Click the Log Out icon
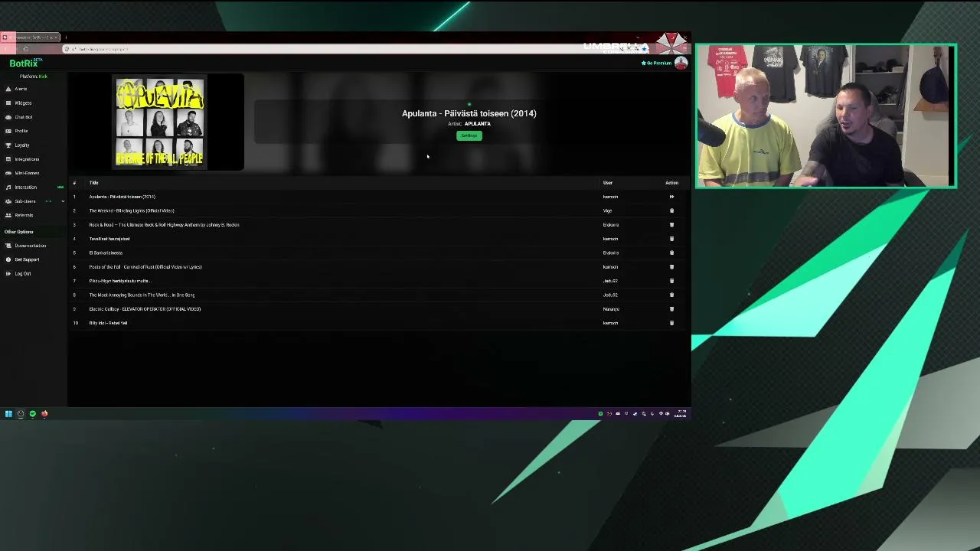This screenshot has width=980, height=551. tap(8, 273)
